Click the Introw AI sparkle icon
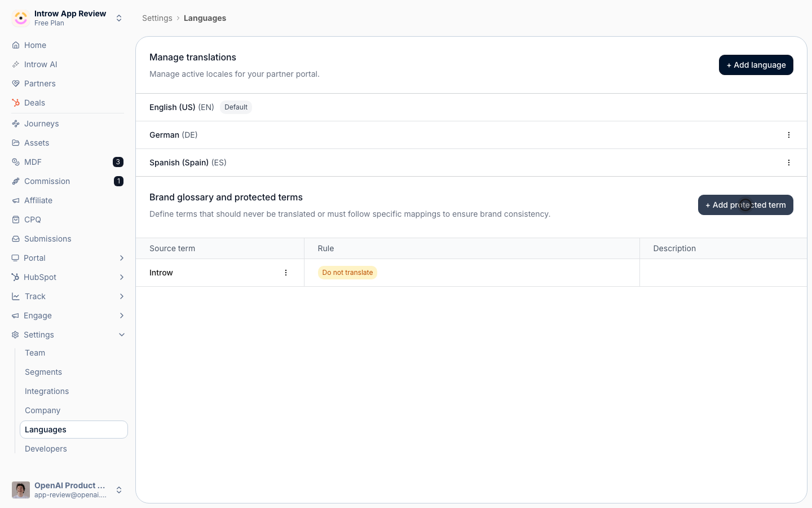The image size is (812, 508). (x=16, y=64)
